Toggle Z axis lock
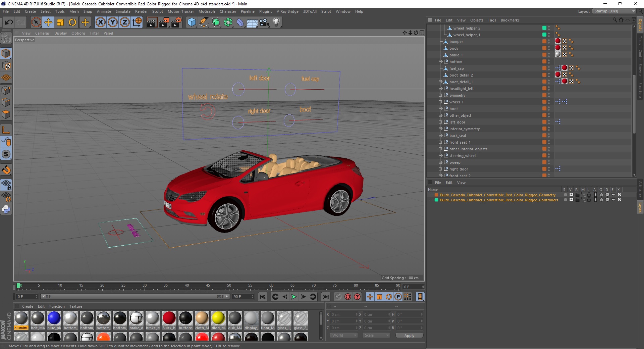 [x=125, y=22]
